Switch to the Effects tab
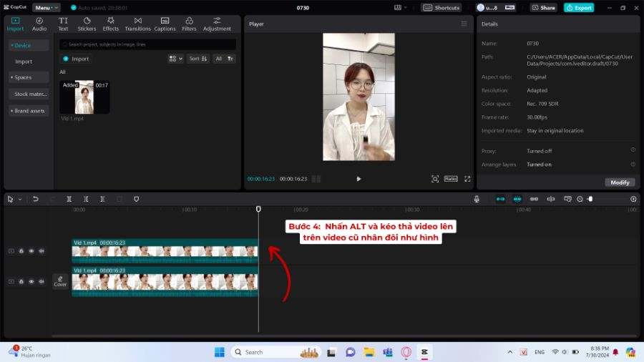 pos(110,24)
